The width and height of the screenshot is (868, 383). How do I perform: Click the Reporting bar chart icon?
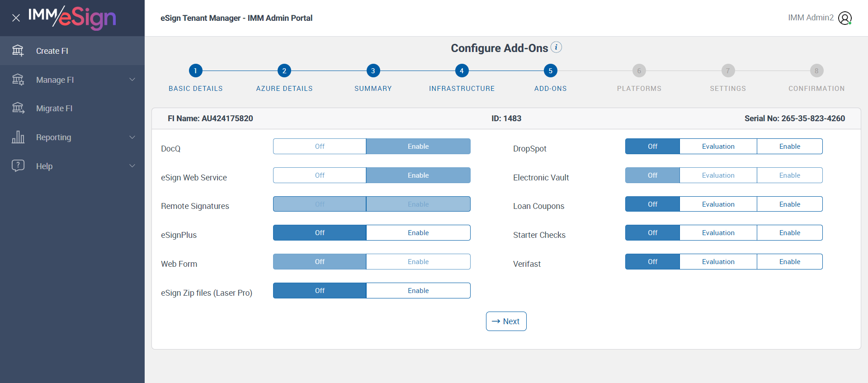tap(18, 137)
